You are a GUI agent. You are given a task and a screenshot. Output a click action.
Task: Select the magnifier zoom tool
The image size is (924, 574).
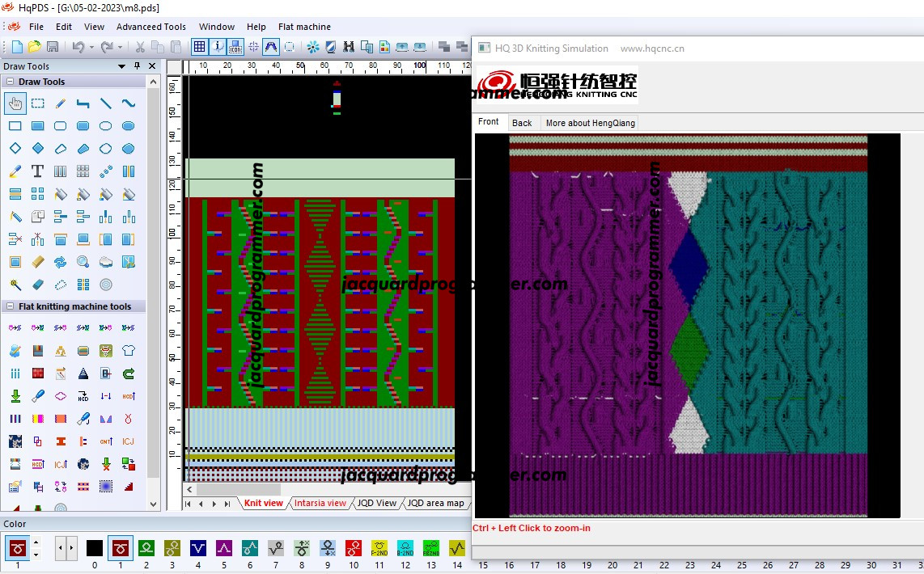[x=83, y=262]
